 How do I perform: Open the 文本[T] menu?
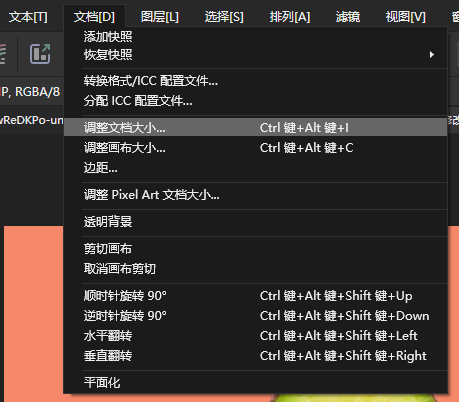pos(28,16)
